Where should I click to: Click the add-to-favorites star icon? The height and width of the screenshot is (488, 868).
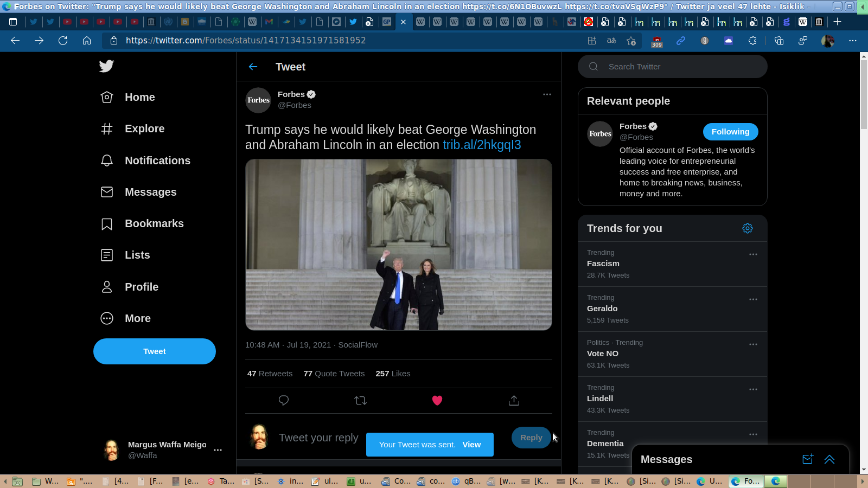[631, 41]
